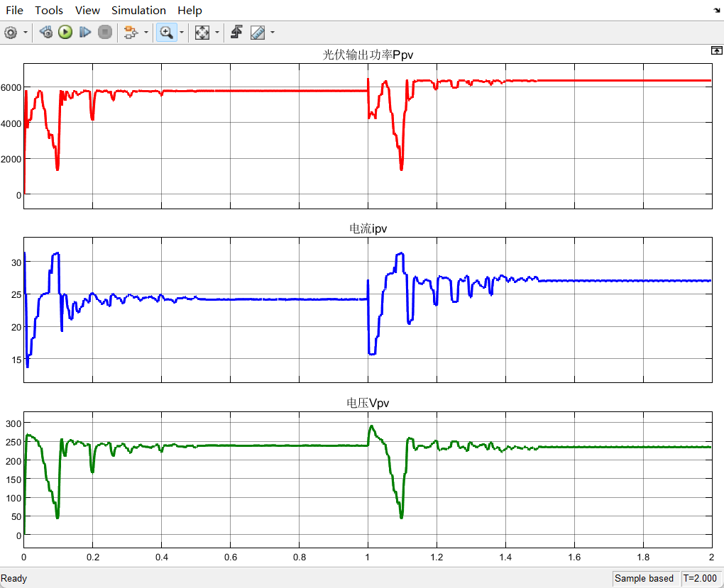Click the 电流ipv plot title
The image size is (724, 588).
(368, 229)
